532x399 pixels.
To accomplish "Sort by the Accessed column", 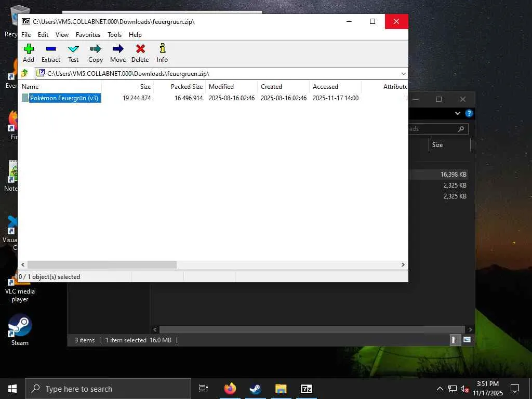I will [336, 87].
